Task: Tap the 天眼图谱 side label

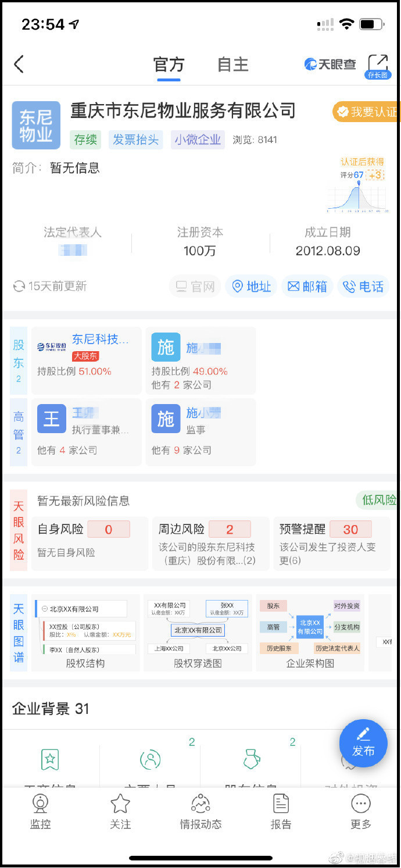Action: click(19, 633)
